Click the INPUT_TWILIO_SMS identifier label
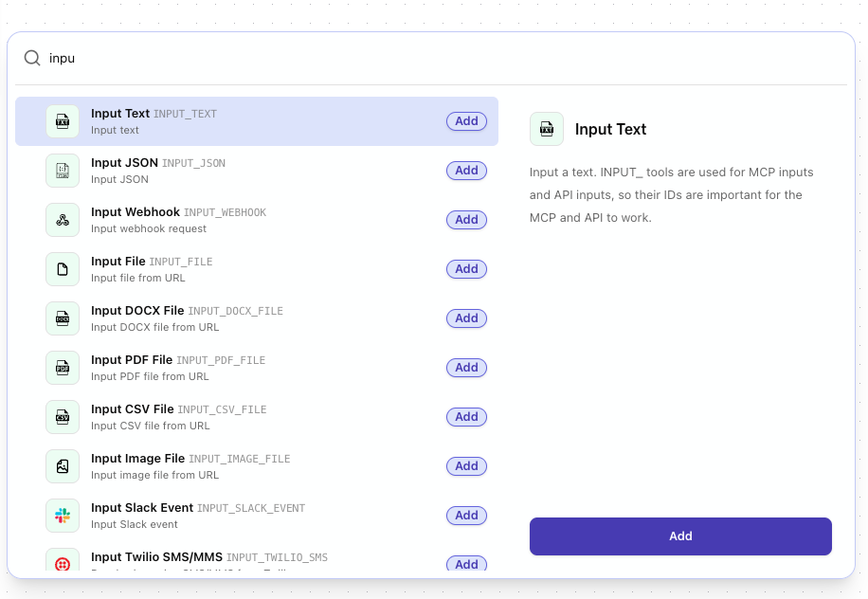This screenshot has width=868, height=599. (278, 557)
